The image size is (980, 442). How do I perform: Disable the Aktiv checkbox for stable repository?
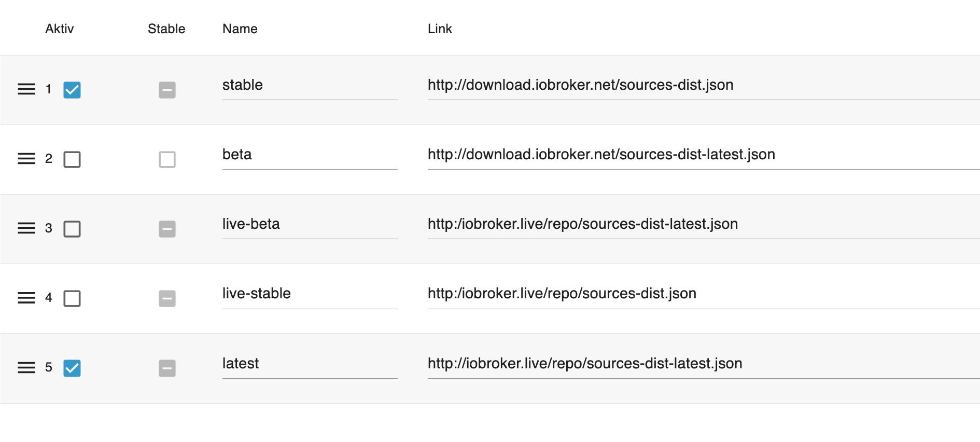click(x=72, y=90)
